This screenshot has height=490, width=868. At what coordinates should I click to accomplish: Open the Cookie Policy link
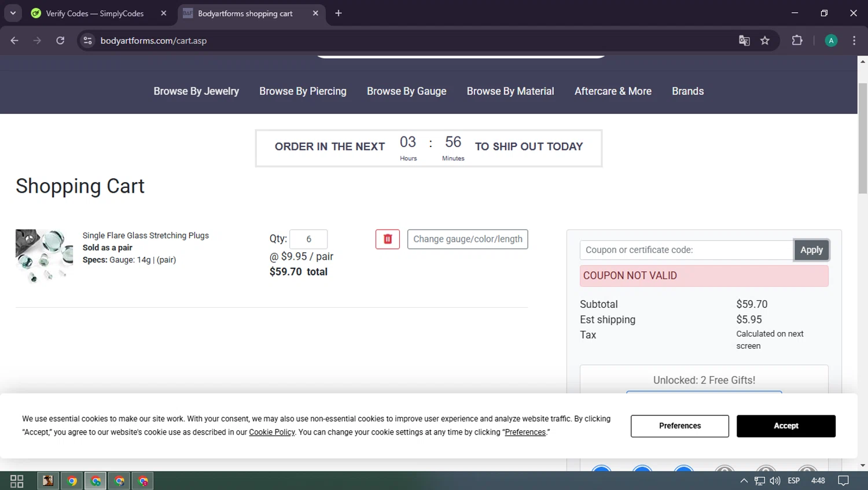pos(272,432)
